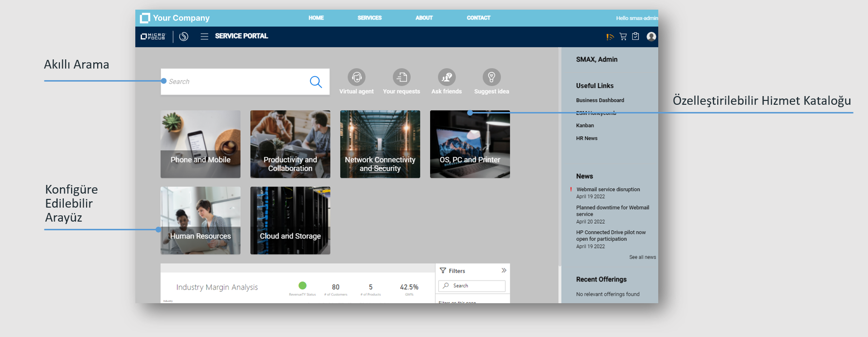The width and height of the screenshot is (868, 337).
Task: Open the shopping cart
Action: pyautogui.click(x=623, y=37)
